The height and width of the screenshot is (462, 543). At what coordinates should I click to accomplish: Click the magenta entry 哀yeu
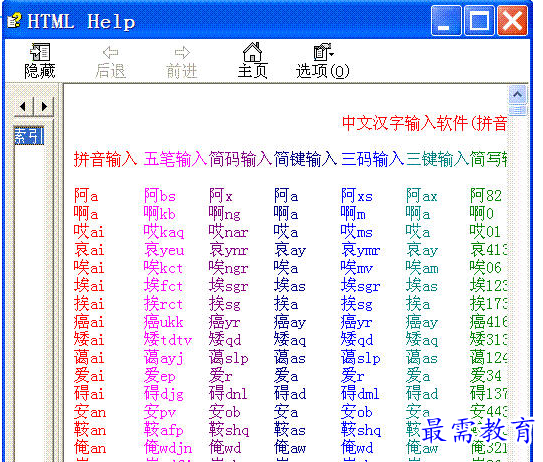(164, 250)
